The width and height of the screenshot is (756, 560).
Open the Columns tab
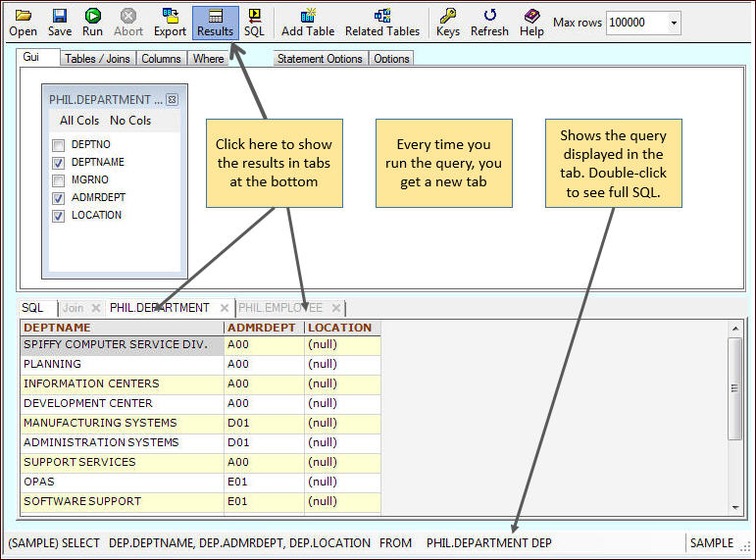tap(161, 59)
